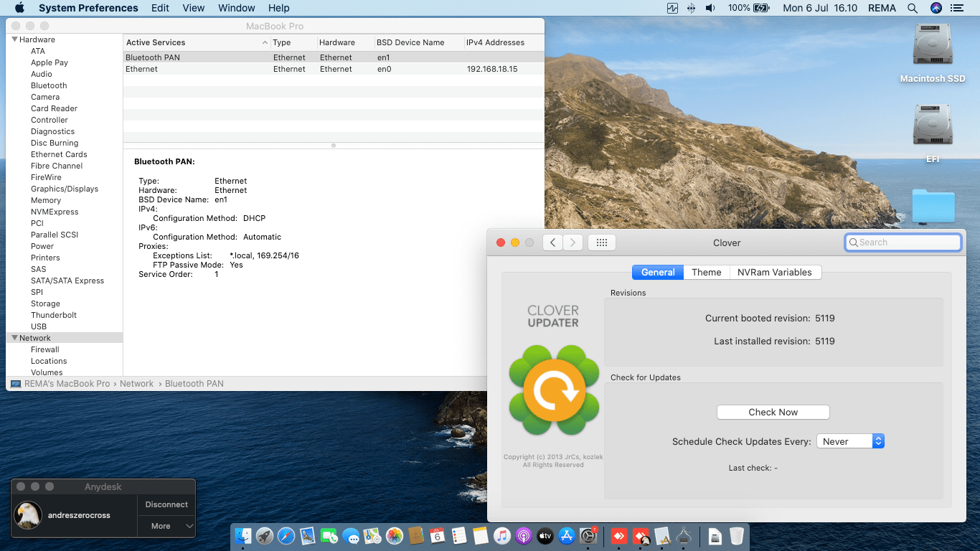Open Maps from the Dock
980x551 pixels.
tap(372, 536)
